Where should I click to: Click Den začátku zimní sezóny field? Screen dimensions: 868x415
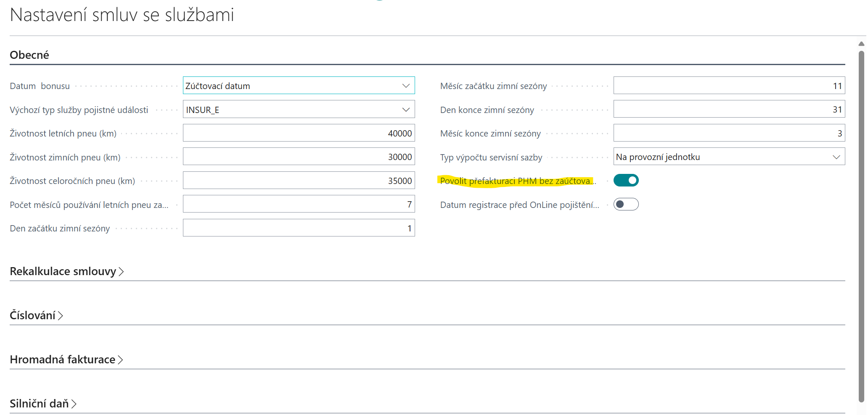(x=299, y=228)
